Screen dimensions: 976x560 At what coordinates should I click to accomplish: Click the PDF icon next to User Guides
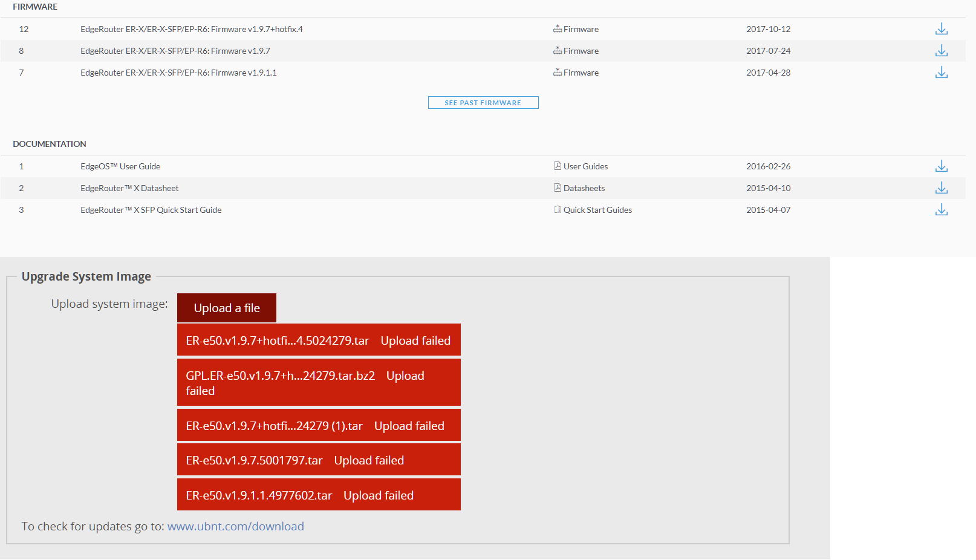[556, 166]
